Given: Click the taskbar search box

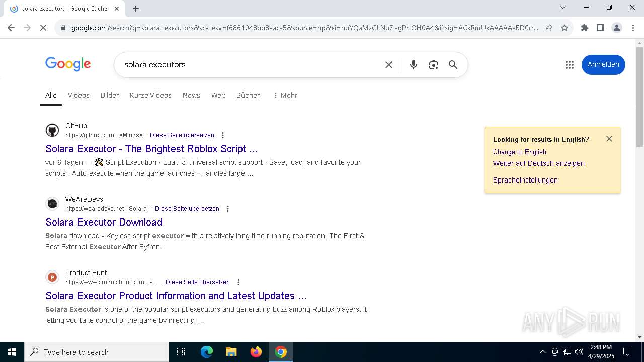Looking at the screenshot, I should pos(97,352).
